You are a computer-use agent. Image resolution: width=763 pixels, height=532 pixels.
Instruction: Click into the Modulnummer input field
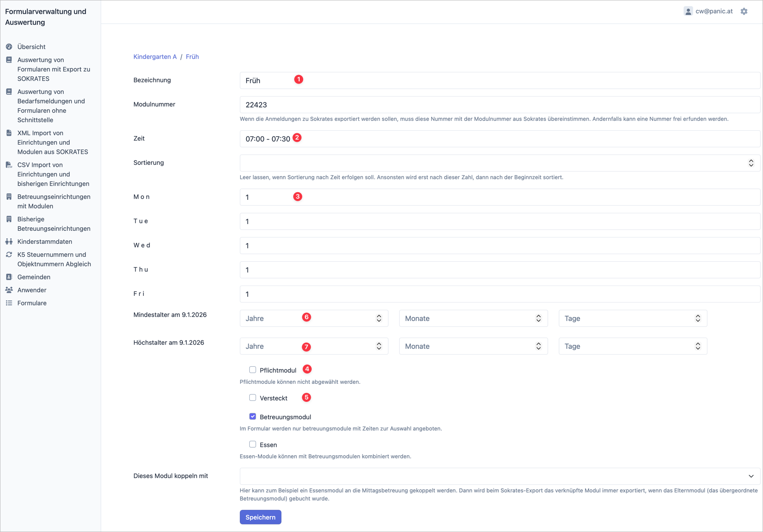click(499, 105)
